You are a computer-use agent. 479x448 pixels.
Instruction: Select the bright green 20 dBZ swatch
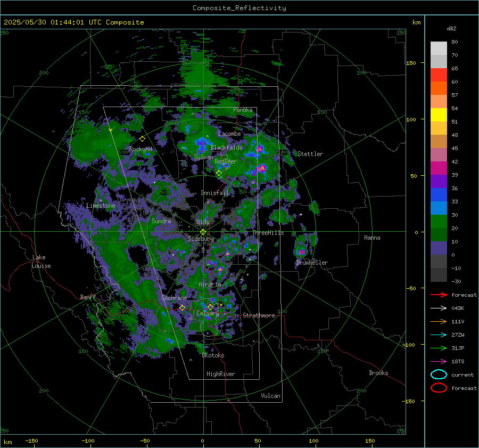click(x=439, y=221)
